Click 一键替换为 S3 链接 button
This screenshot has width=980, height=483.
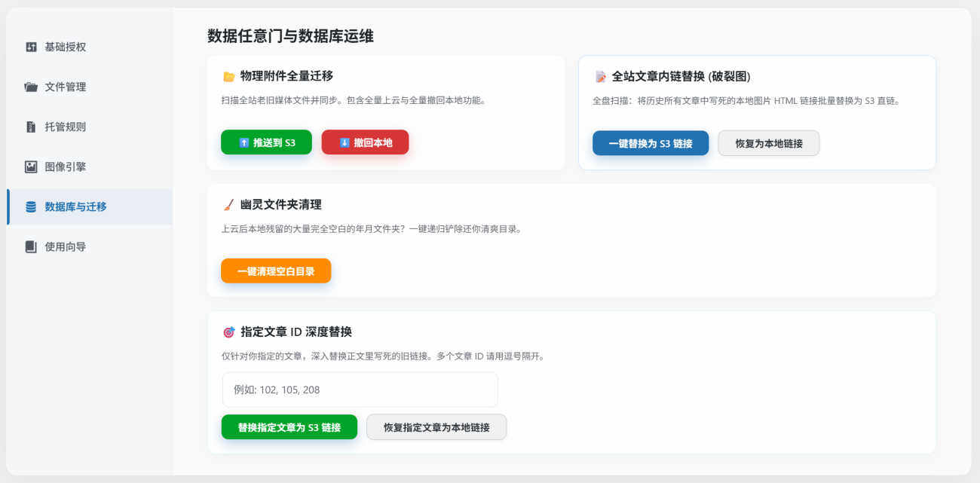coord(650,143)
